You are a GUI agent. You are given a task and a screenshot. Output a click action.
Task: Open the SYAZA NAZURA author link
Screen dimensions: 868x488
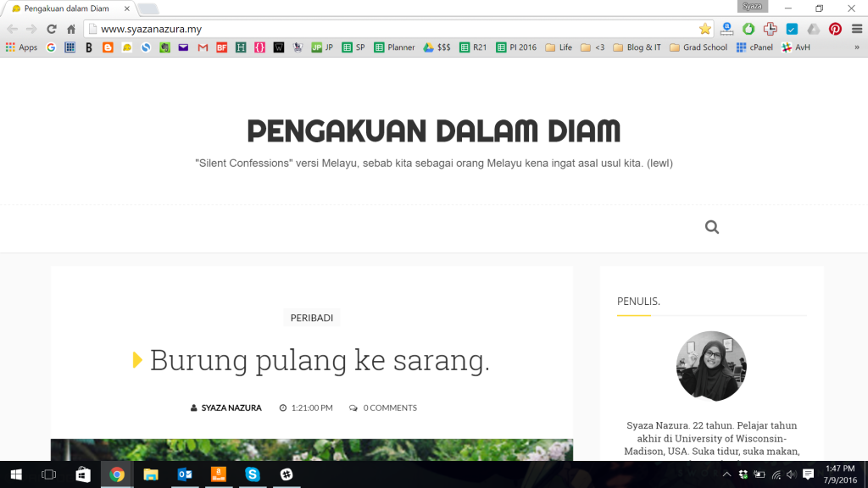coord(231,408)
